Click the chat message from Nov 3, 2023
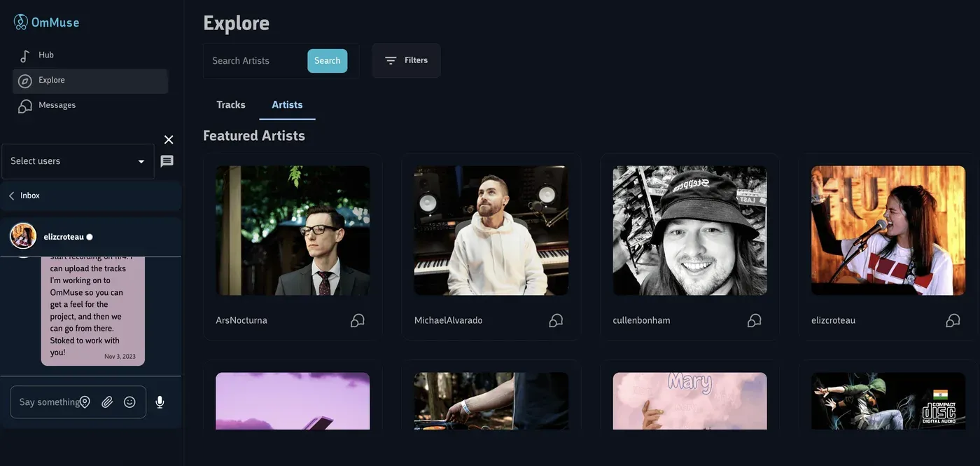Screen dimensions: 980x466 pyautogui.click(x=93, y=311)
